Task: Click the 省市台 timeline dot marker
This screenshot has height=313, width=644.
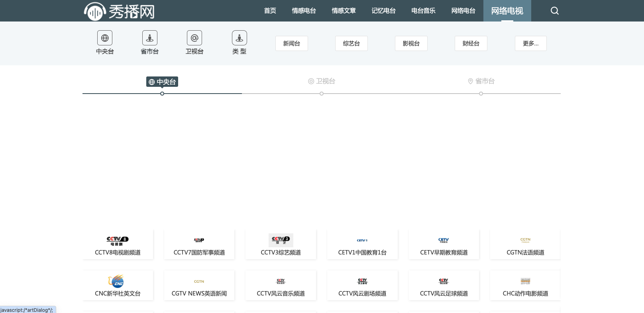Action: pyautogui.click(x=481, y=94)
